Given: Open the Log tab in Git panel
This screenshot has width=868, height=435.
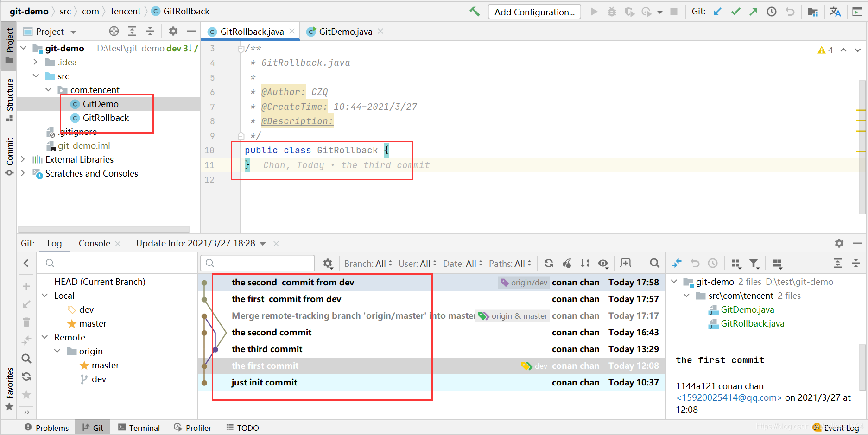Looking at the screenshot, I should [54, 243].
